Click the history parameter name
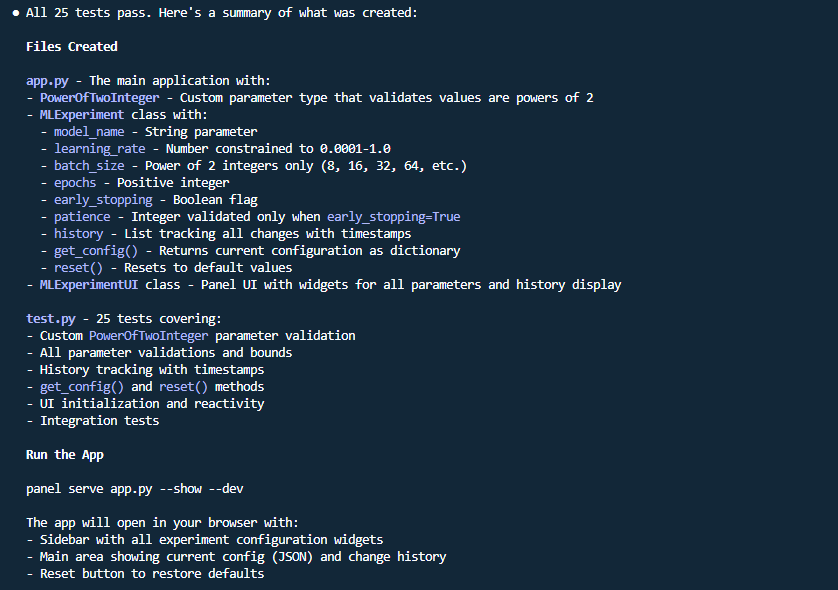The height and width of the screenshot is (590, 838). (x=78, y=233)
